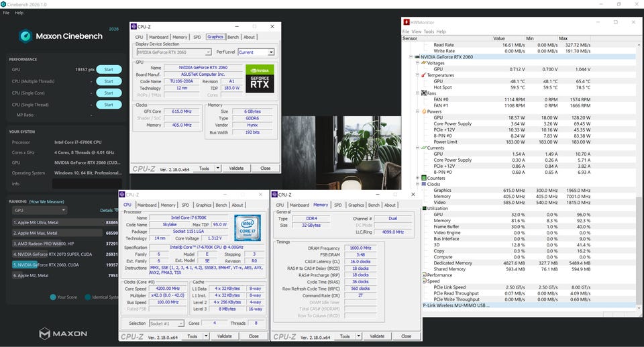Open the ranking category dropdown showing GPU

pyautogui.click(x=40, y=210)
